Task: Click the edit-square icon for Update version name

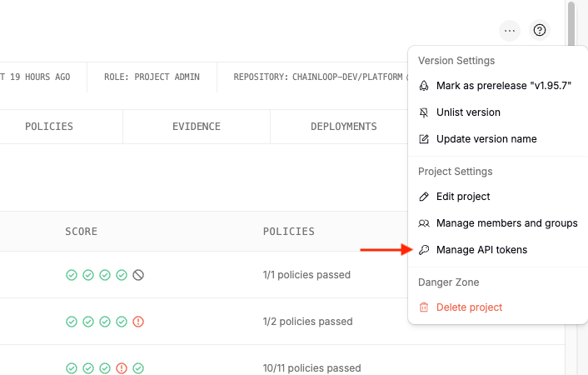Action: [x=424, y=139]
